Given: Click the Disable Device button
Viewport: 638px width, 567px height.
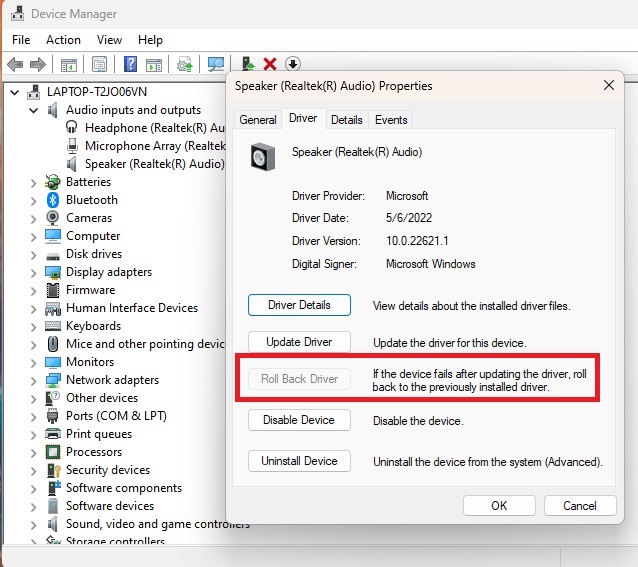Looking at the screenshot, I should click(x=299, y=420).
